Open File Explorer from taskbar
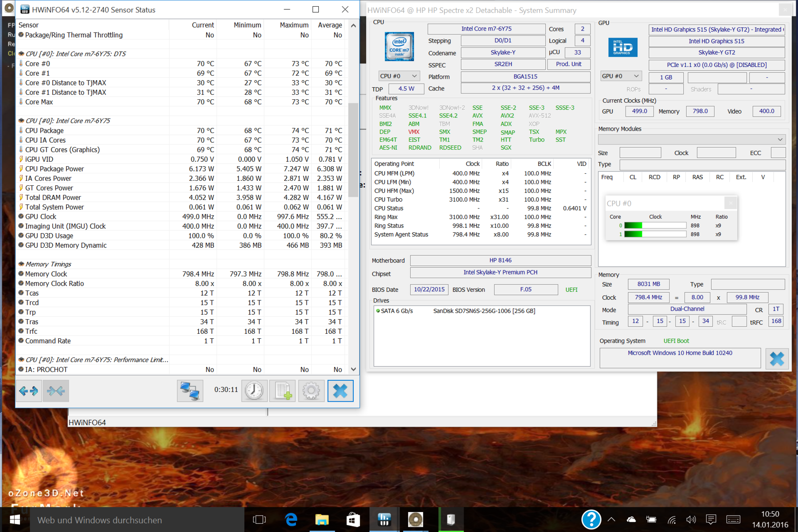Screen dimensions: 798x532 click(322, 520)
